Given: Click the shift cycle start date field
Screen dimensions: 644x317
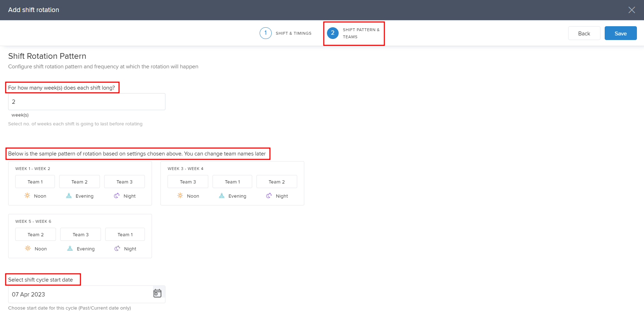Looking at the screenshot, I should coord(80,294).
